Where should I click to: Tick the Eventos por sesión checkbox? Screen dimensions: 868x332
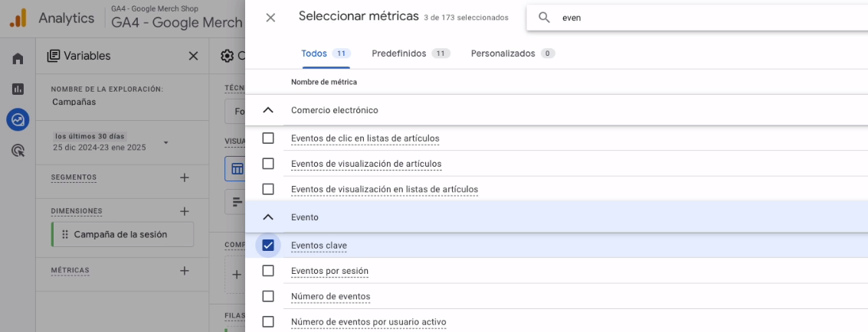point(268,271)
